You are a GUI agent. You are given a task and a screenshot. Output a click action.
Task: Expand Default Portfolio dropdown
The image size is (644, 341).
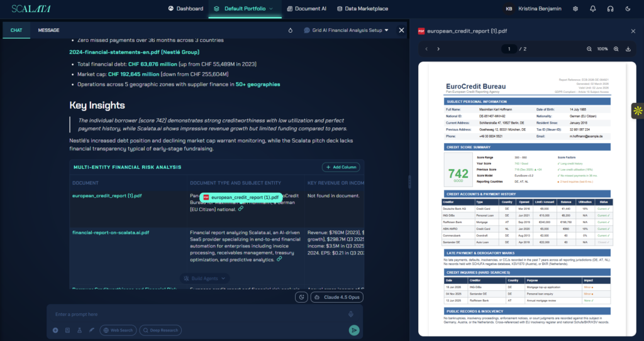245,9
